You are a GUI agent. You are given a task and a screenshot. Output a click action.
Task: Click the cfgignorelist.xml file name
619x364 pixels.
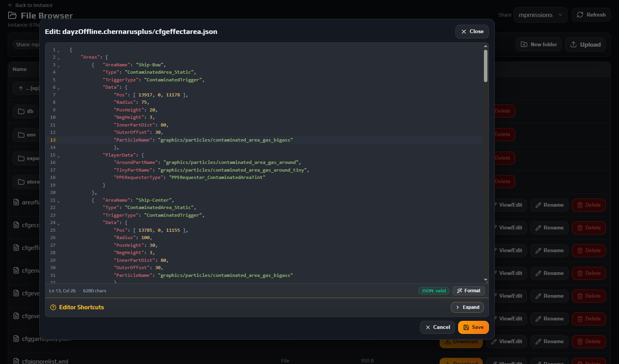tap(45, 361)
